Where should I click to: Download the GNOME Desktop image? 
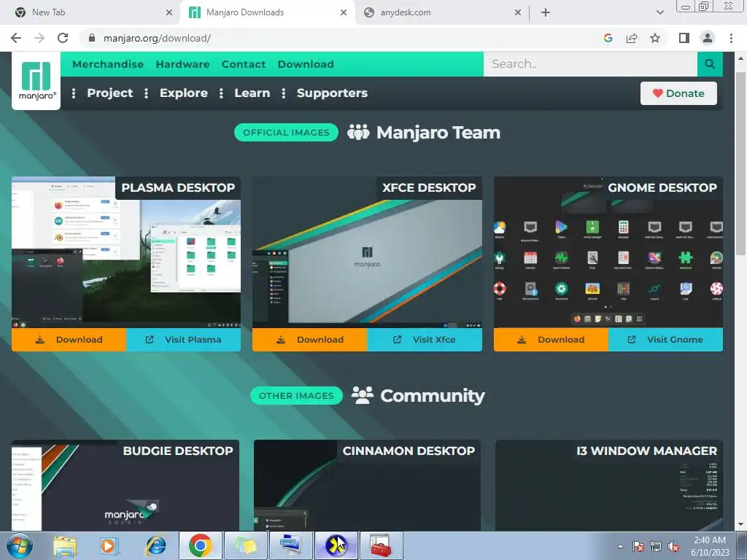[x=551, y=340]
